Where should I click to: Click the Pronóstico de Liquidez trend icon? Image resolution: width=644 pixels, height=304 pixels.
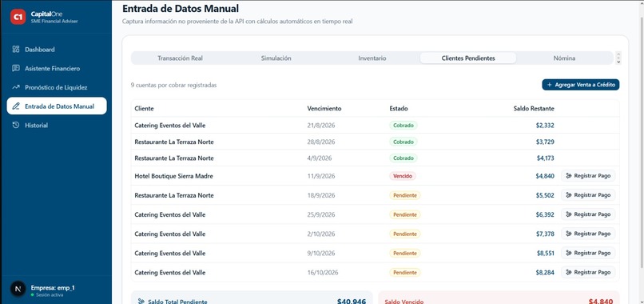click(16, 87)
